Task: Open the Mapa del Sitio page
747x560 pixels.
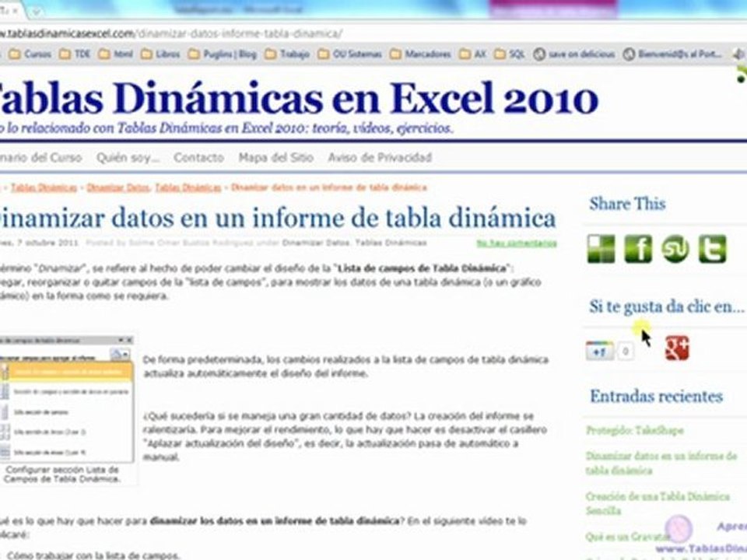Action: (275, 158)
